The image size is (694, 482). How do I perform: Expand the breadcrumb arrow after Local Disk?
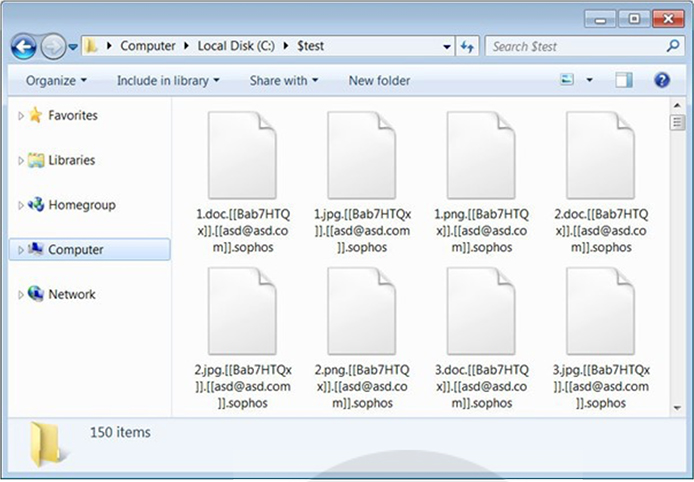coord(286,46)
